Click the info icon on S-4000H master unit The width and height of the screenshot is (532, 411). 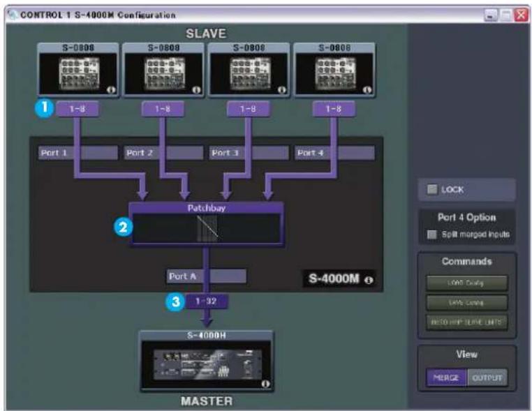(x=266, y=384)
